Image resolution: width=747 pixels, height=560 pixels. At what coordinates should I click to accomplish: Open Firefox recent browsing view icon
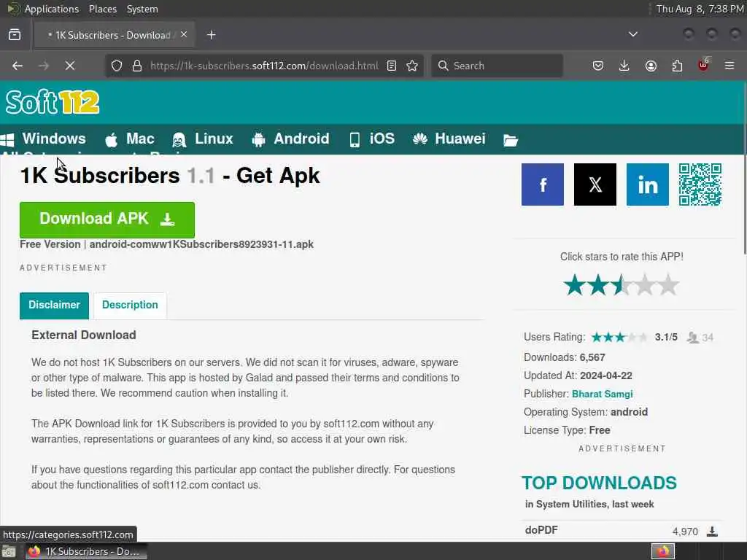click(x=15, y=35)
